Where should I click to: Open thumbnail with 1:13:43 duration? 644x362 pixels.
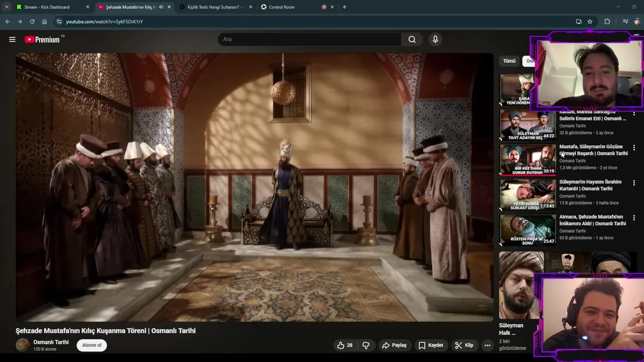(x=528, y=195)
